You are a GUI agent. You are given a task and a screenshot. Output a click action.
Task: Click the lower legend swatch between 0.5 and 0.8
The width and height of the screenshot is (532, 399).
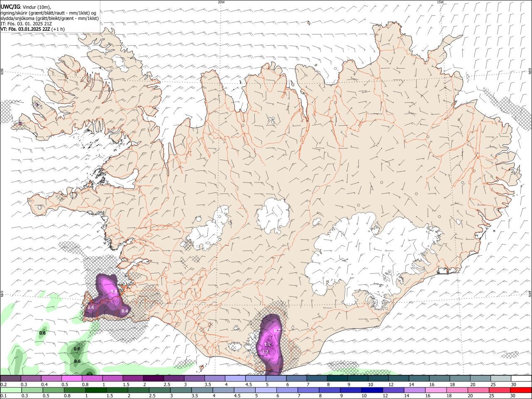pyautogui.click(x=53, y=390)
